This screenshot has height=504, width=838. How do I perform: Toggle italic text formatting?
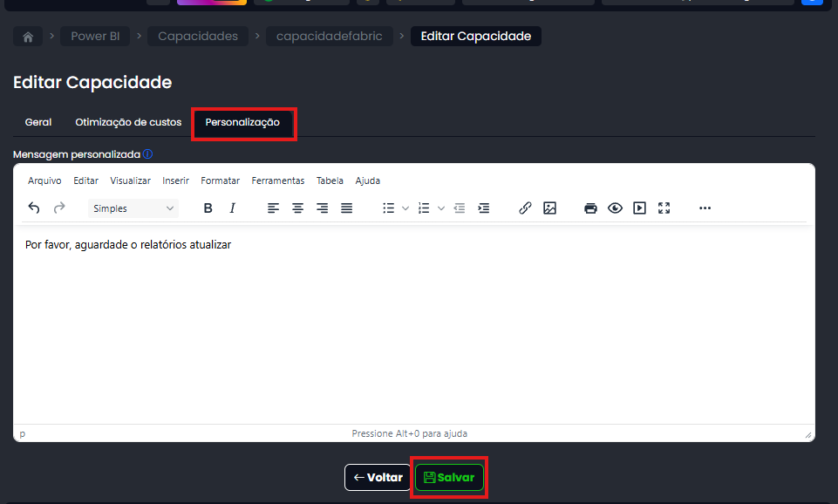(x=232, y=208)
